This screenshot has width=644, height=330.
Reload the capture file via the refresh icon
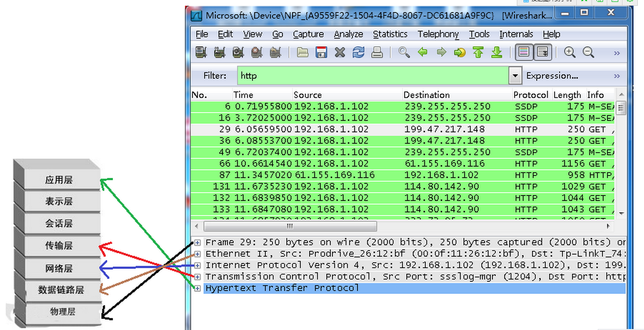[358, 52]
